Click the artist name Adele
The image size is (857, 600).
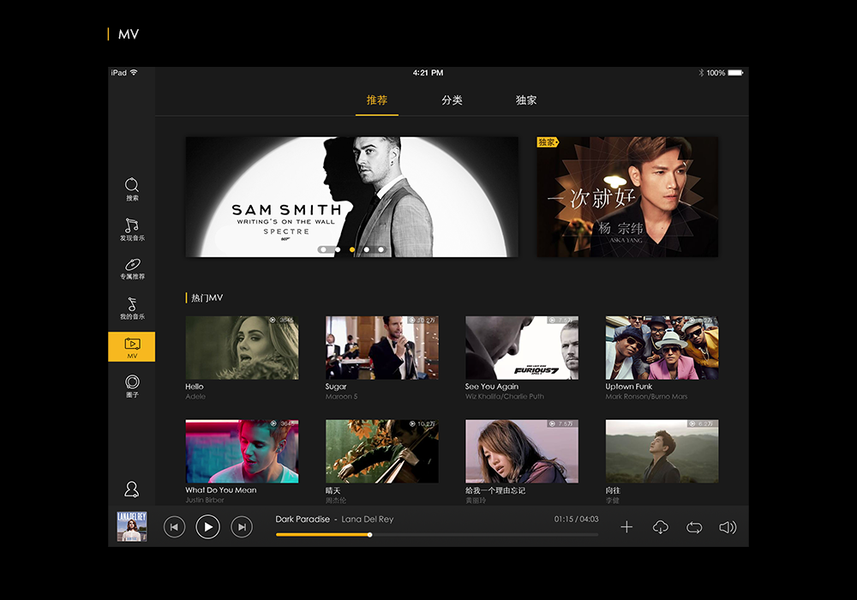pyautogui.click(x=196, y=396)
